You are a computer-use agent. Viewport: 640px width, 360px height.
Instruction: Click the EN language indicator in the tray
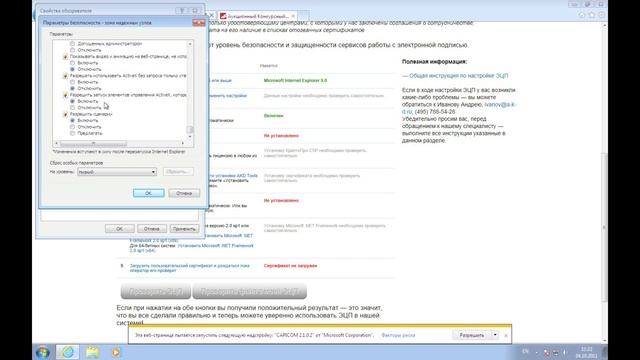525,351
